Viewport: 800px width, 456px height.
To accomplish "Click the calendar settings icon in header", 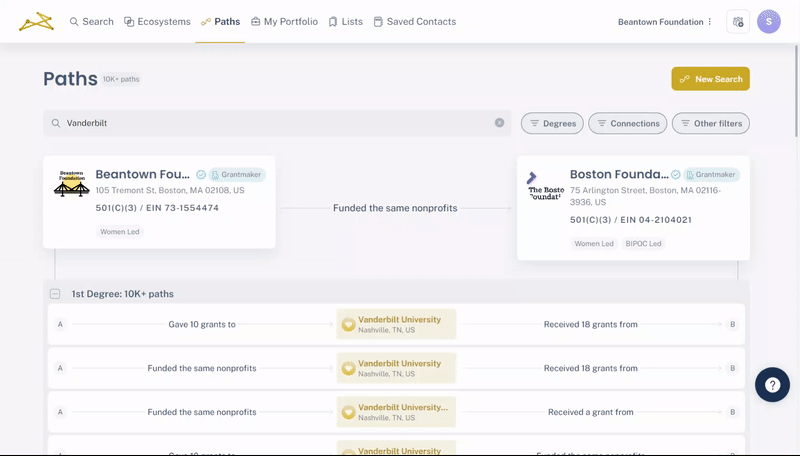I will [738, 21].
